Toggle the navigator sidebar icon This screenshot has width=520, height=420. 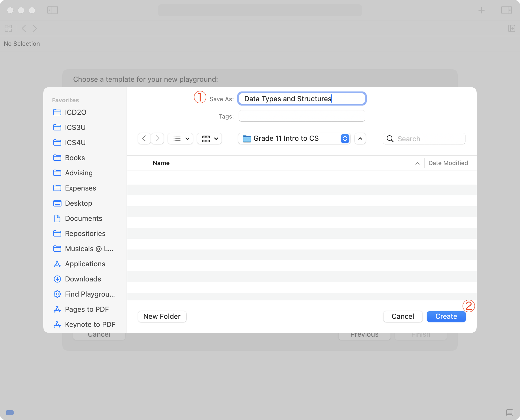53,10
